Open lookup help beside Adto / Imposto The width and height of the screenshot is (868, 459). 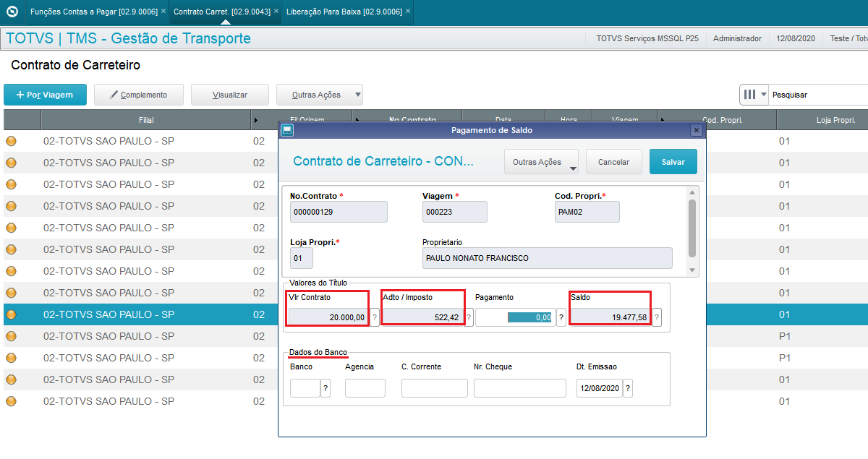469,317
